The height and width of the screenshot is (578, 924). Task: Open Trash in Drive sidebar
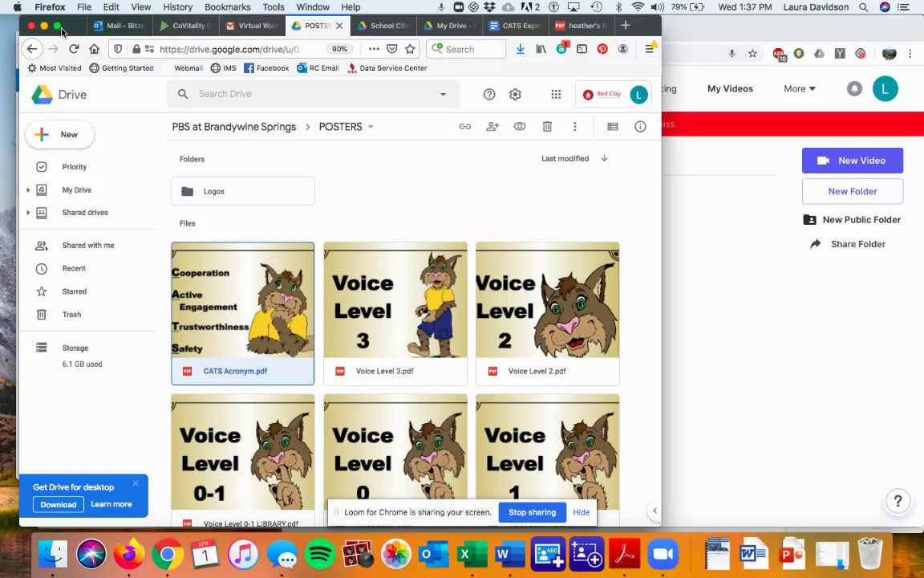click(x=71, y=315)
